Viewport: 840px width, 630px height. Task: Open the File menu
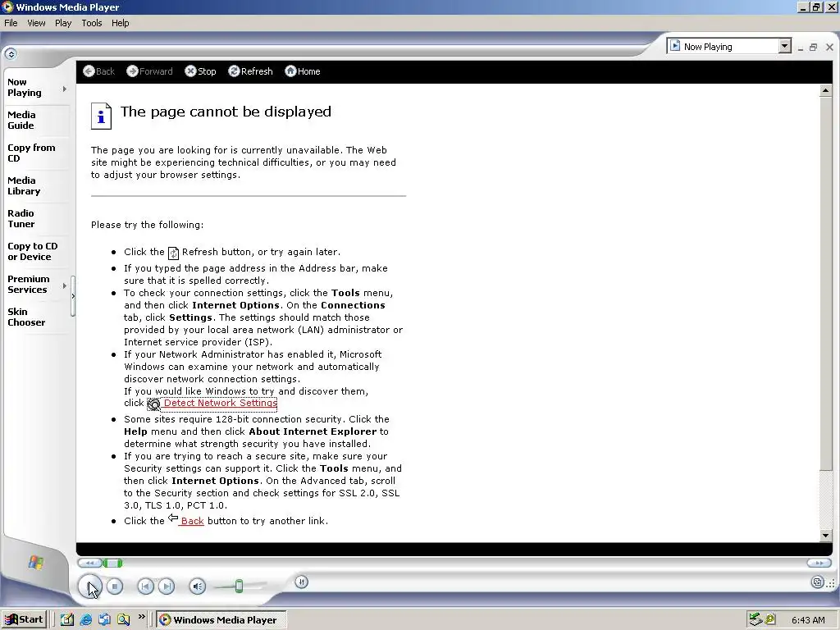tap(11, 23)
